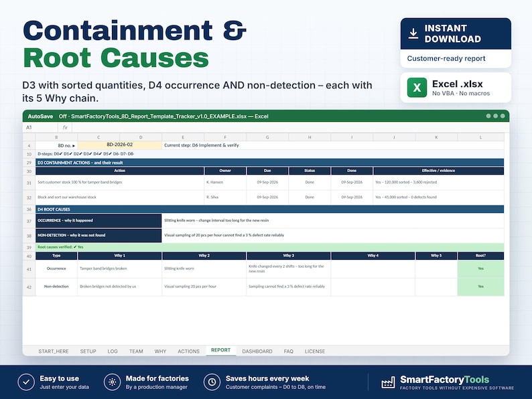Click the D4 ROOT CAUSES section header
Viewport: 532px width, 399px height.
270,209
